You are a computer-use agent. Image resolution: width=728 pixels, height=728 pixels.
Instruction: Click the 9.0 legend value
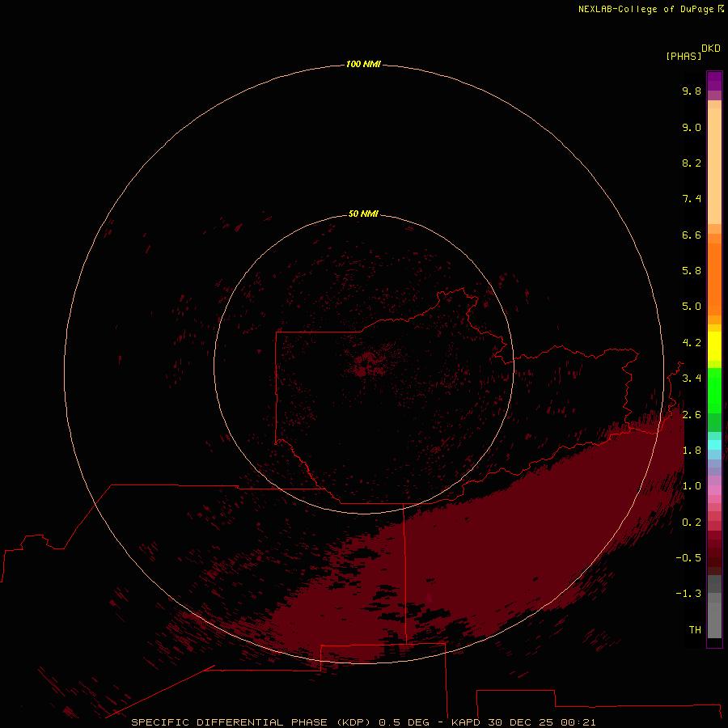tap(692, 127)
